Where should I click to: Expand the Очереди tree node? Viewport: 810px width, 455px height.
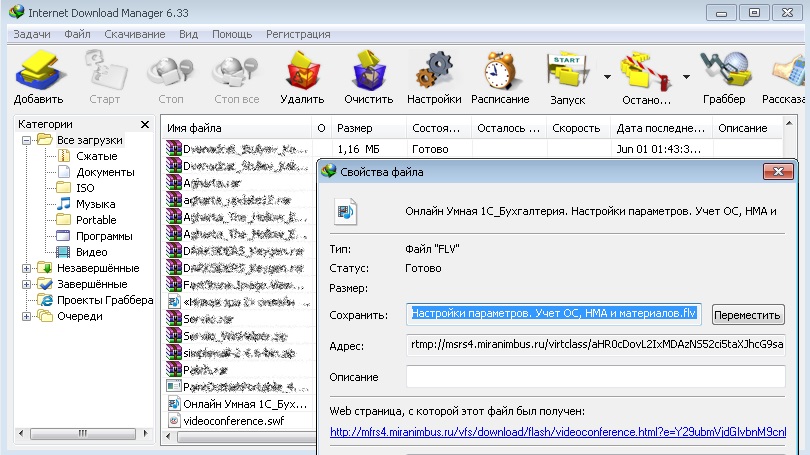click(x=26, y=316)
